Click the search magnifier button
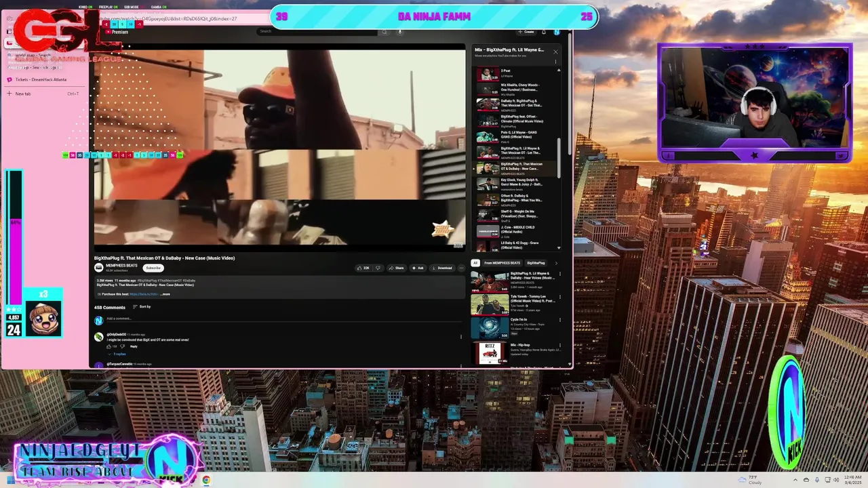This screenshot has height=488, width=868. click(x=384, y=31)
